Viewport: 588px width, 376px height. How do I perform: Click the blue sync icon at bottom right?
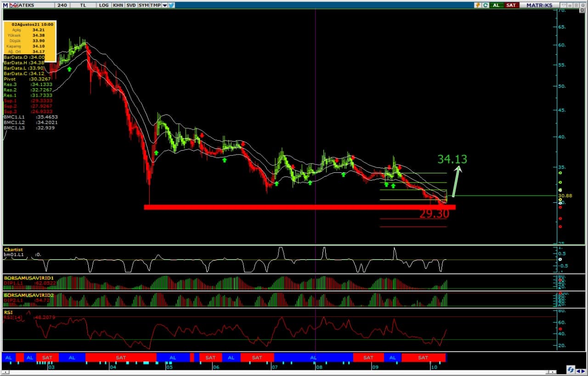[x=571, y=369]
